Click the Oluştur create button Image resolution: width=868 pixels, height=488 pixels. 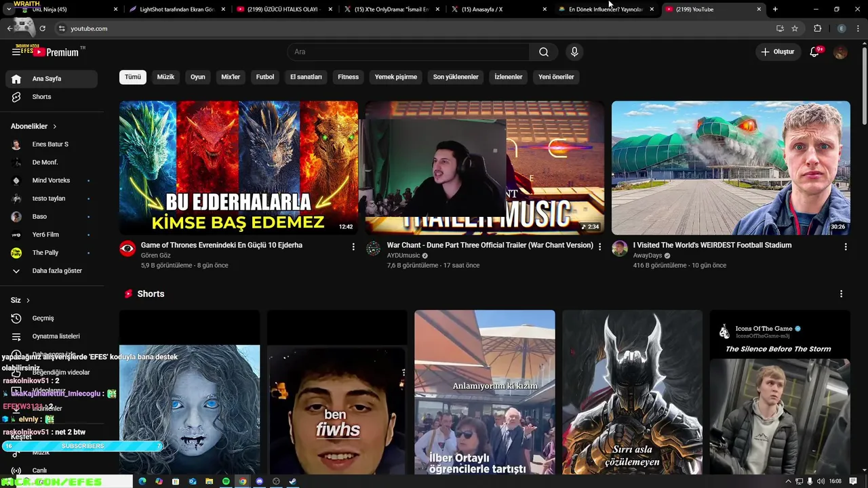[777, 52]
